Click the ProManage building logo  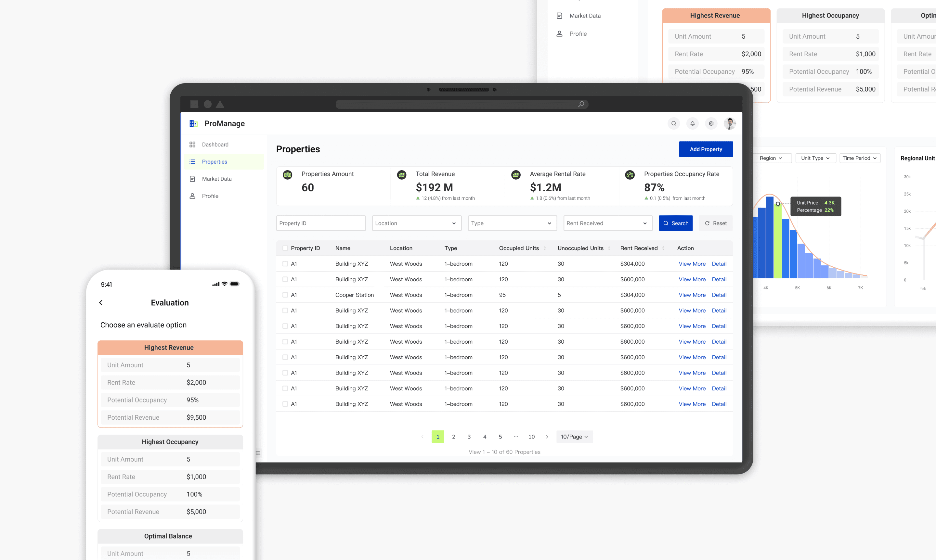193,123
